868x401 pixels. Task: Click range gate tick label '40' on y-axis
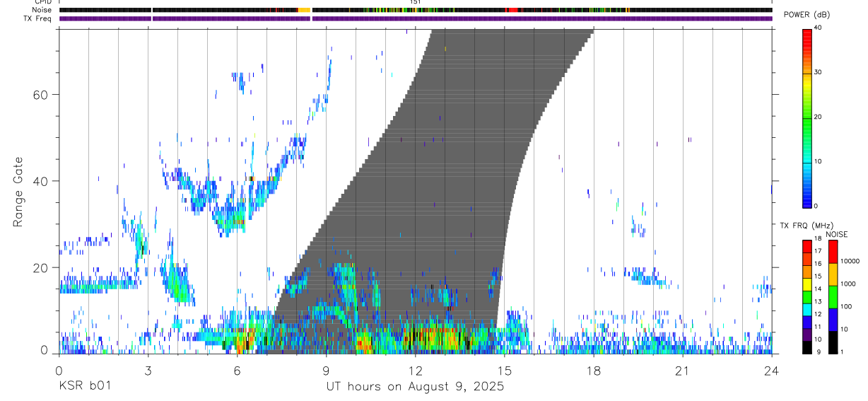tap(42, 181)
